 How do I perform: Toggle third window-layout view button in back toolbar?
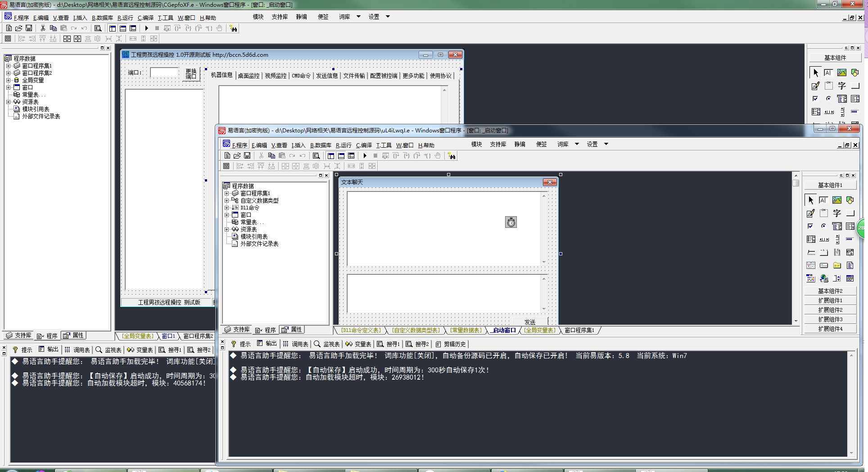pos(133,28)
